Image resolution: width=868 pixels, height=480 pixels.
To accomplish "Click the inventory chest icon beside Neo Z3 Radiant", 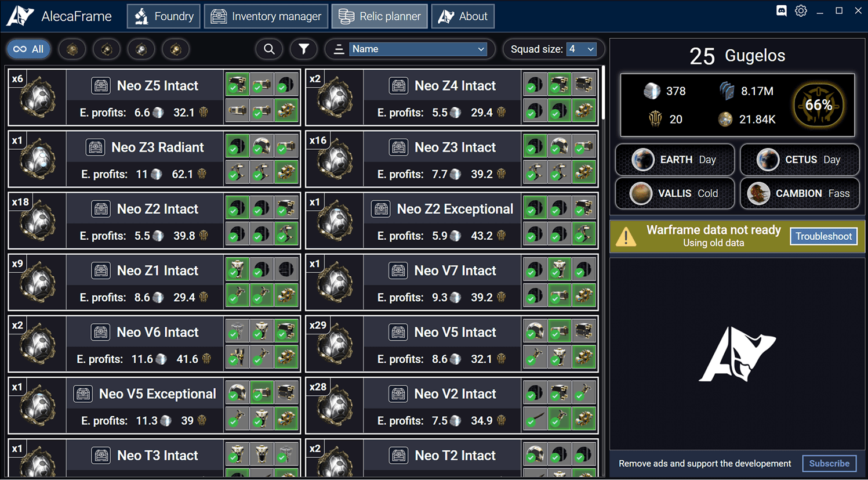I will 95,147.
